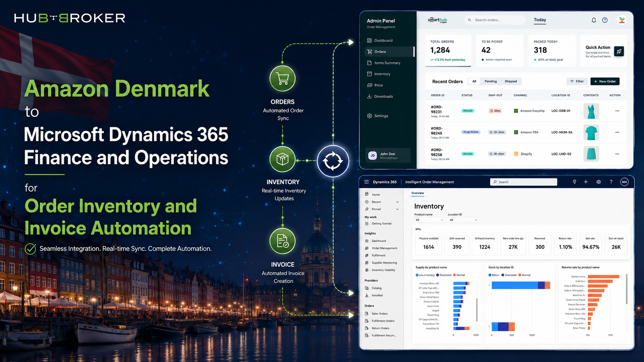
Task: Open Inventory Visibility in Dynamics 365 sidebar
Action: coord(381,270)
